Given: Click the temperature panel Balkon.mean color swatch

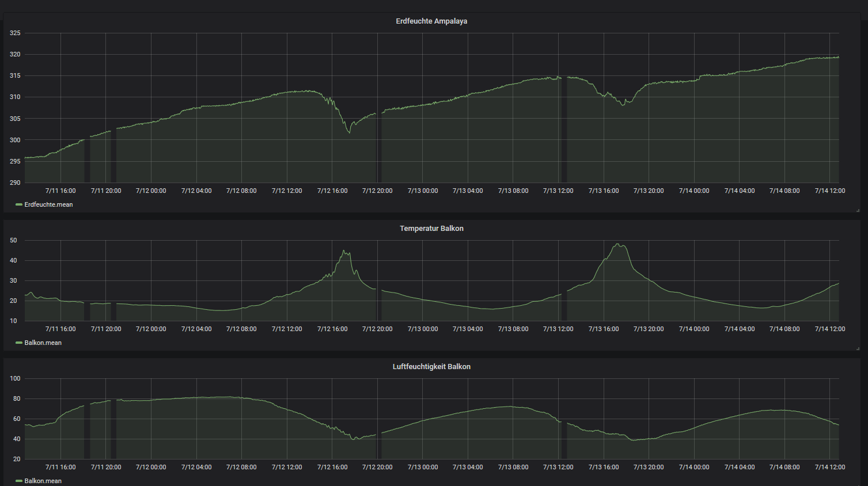Looking at the screenshot, I should click(x=19, y=343).
